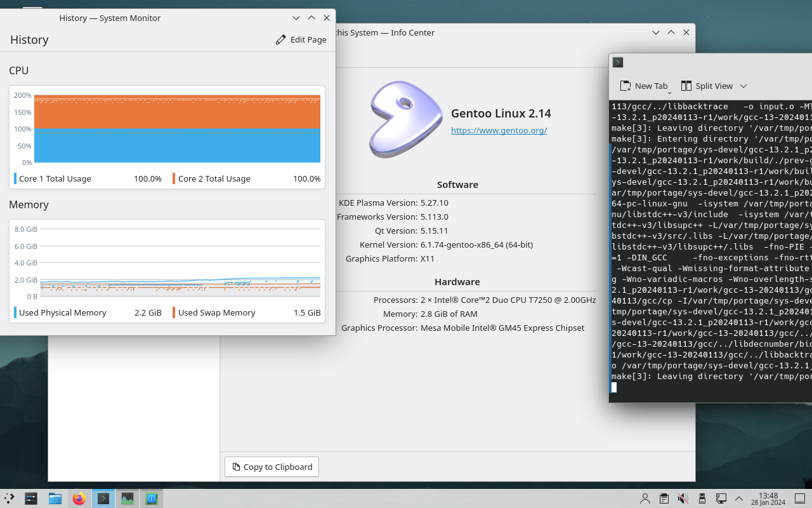
Task: Maximize the Info Center window
Action: pos(671,32)
